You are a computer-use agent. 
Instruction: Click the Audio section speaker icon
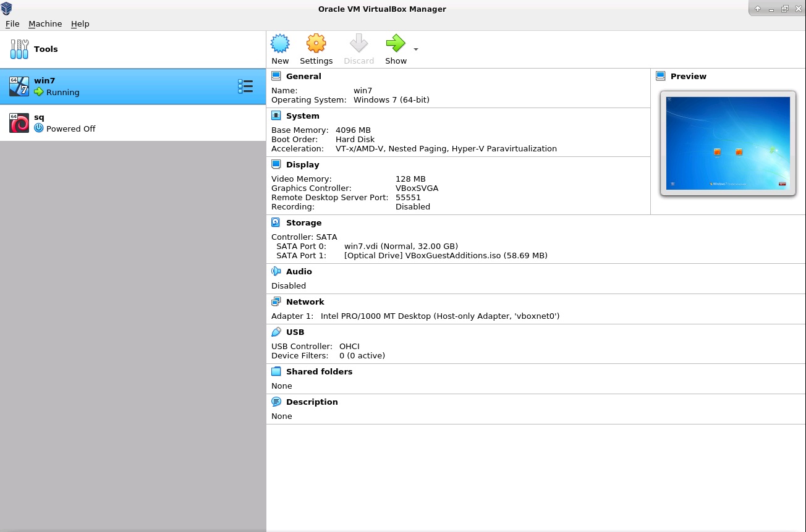276,271
